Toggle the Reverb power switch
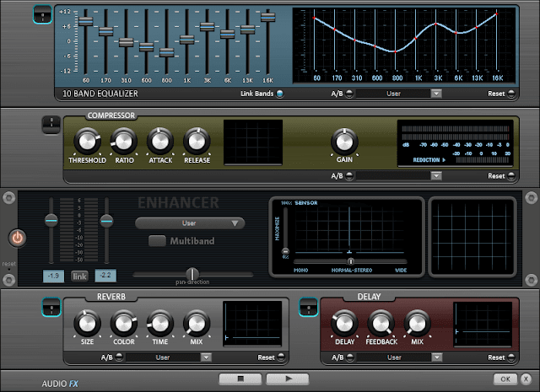This screenshot has width=540, height=392. [x=51, y=307]
